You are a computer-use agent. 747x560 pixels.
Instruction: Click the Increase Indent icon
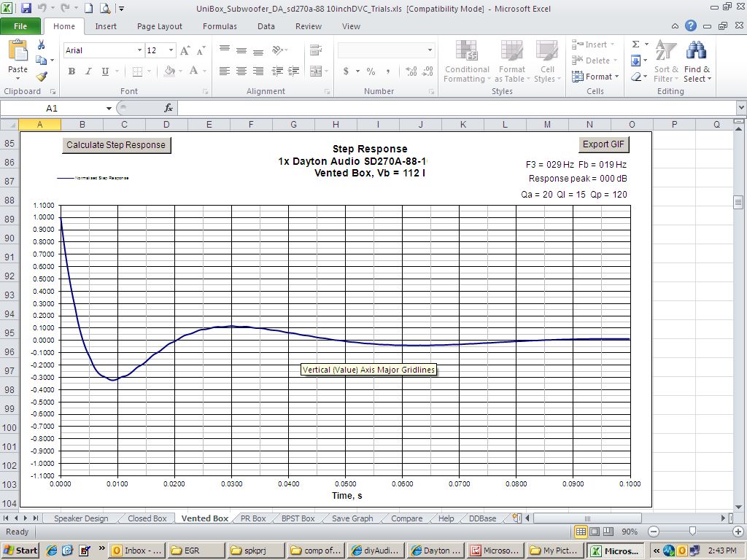coord(293,71)
